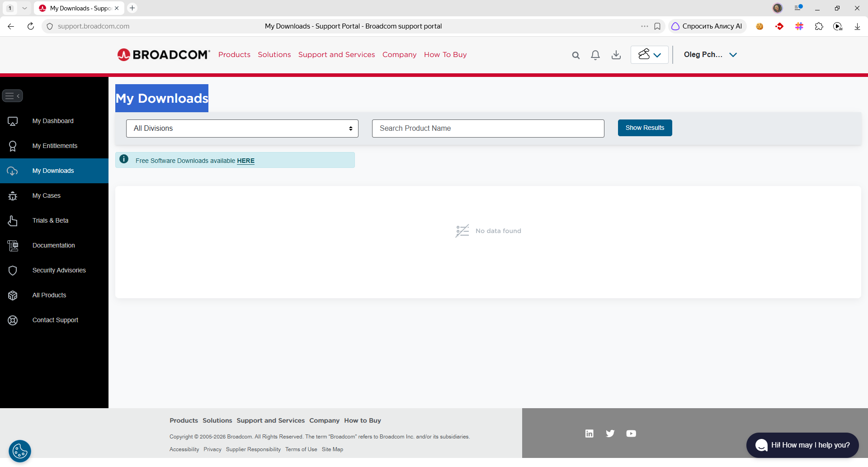Image resolution: width=868 pixels, height=467 pixels.
Task: Start the 'How may I help you' chat
Action: 802,445
